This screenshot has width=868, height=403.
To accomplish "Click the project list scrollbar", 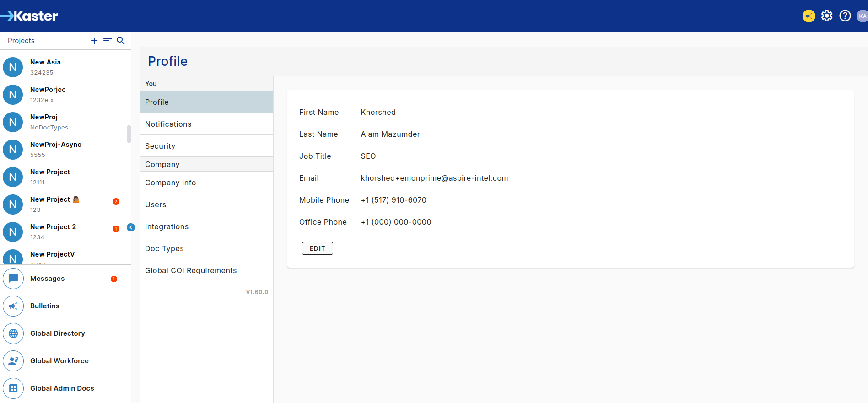I will 129,134.
